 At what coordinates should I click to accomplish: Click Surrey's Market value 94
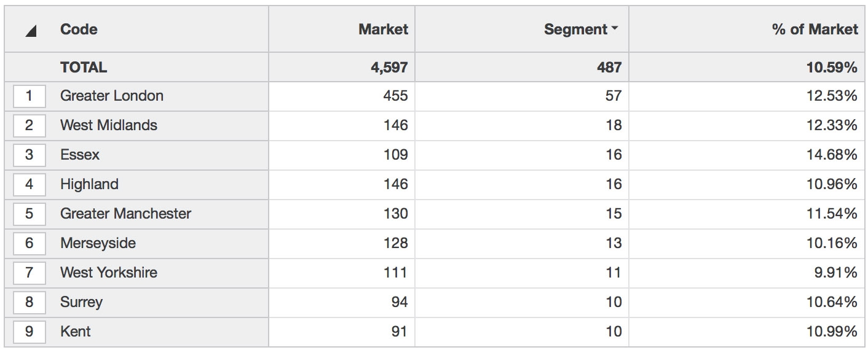(x=399, y=302)
